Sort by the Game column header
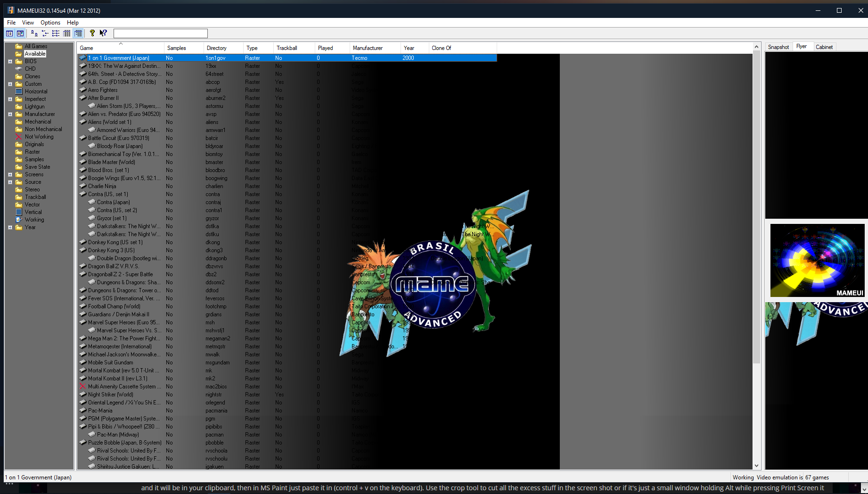This screenshot has width=868, height=494. tap(121, 48)
